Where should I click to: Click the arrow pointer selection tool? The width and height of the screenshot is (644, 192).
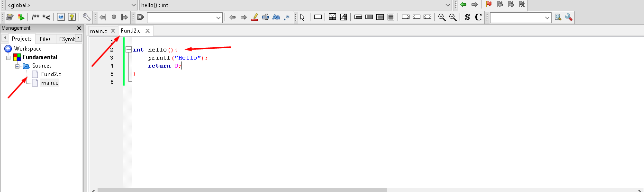[x=302, y=17]
